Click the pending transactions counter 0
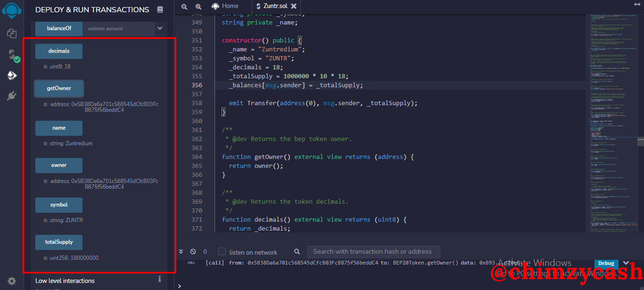 [x=205, y=252]
